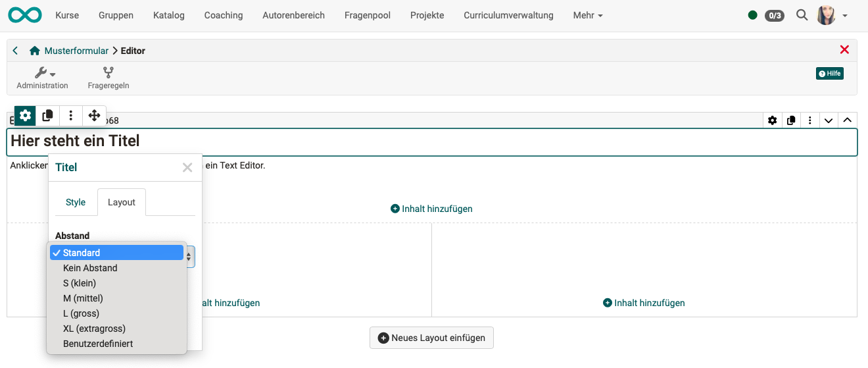Viewport: 868px width, 368px height.
Task: Duplicate the title element
Action: pos(47,115)
